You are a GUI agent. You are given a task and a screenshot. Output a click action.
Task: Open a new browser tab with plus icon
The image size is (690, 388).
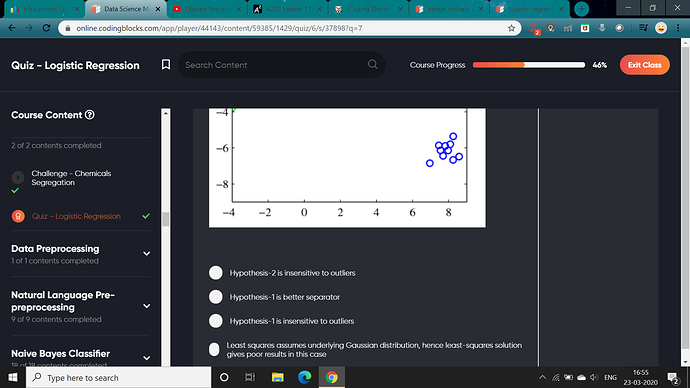(581, 9)
